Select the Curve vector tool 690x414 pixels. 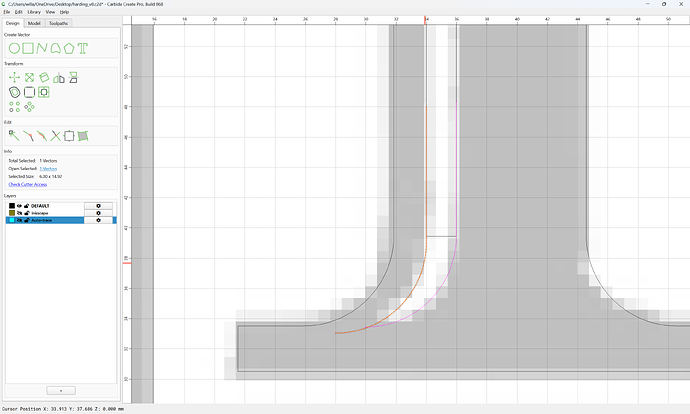click(x=55, y=48)
